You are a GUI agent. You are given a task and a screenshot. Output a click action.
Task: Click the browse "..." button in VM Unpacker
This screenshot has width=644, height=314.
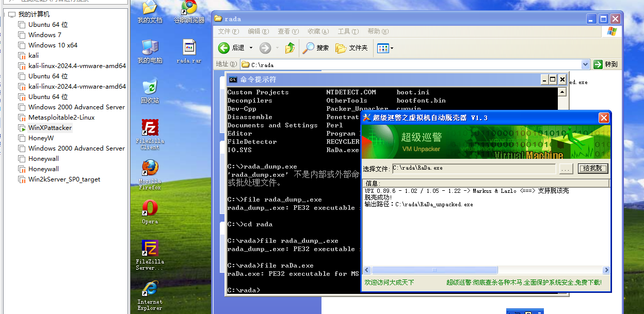click(x=566, y=169)
